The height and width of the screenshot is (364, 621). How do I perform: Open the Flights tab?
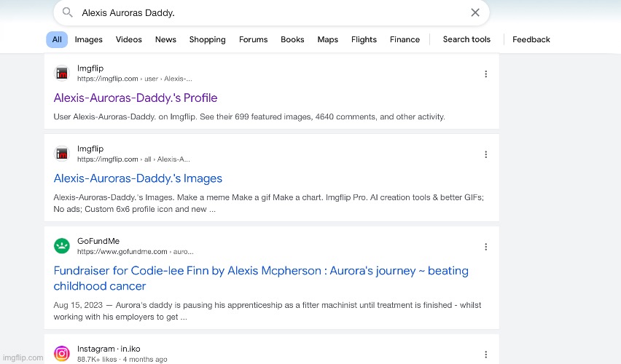pos(364,39)
